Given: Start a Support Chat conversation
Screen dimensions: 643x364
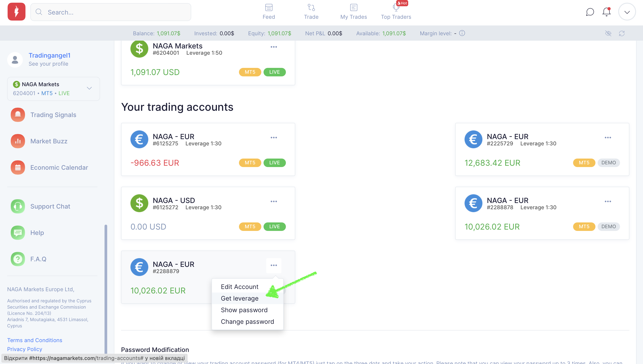Looking at the screenshot, I should tap(50, 206).
